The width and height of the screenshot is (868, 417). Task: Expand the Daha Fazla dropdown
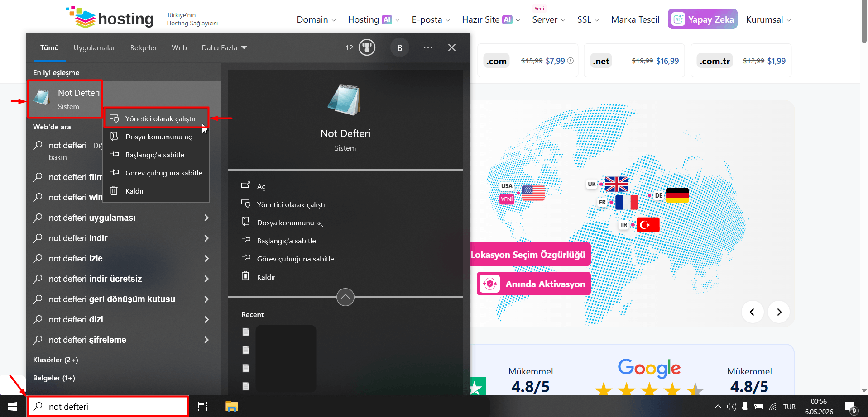[224, 47]
